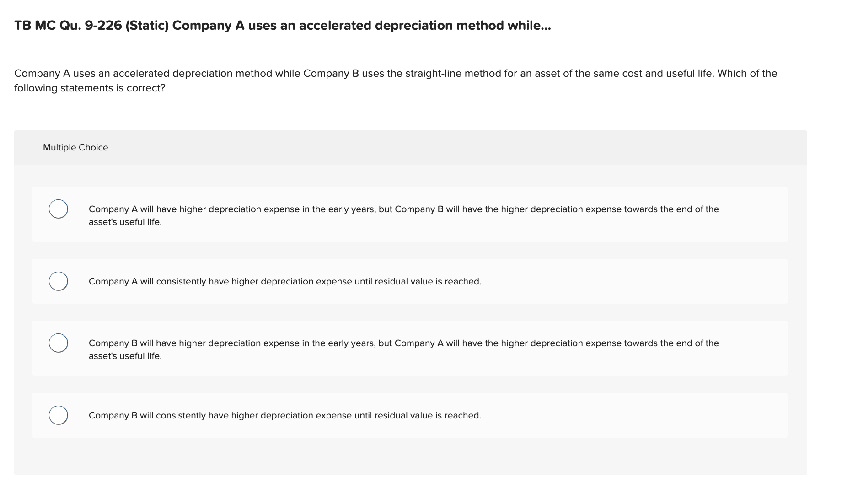Screen dimensions: 858x504
Task: Select the radio for consistently higher Company B expense
Action: (x=58, y=415)
